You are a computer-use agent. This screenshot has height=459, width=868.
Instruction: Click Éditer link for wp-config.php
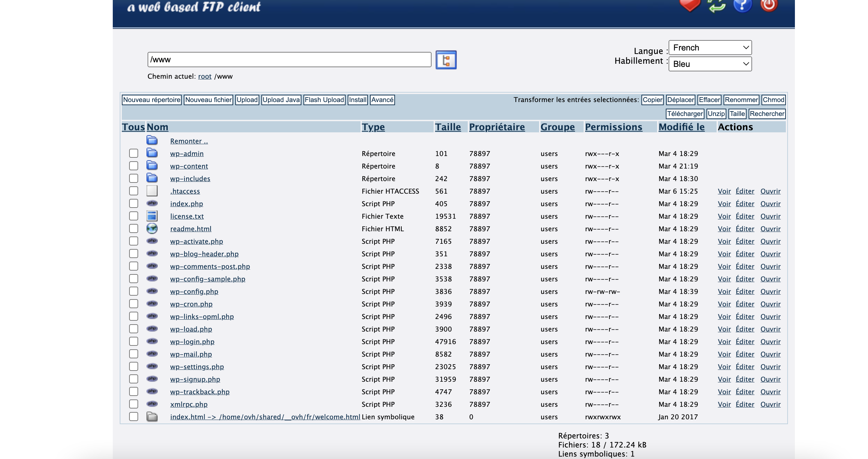(x=745, y=291)
